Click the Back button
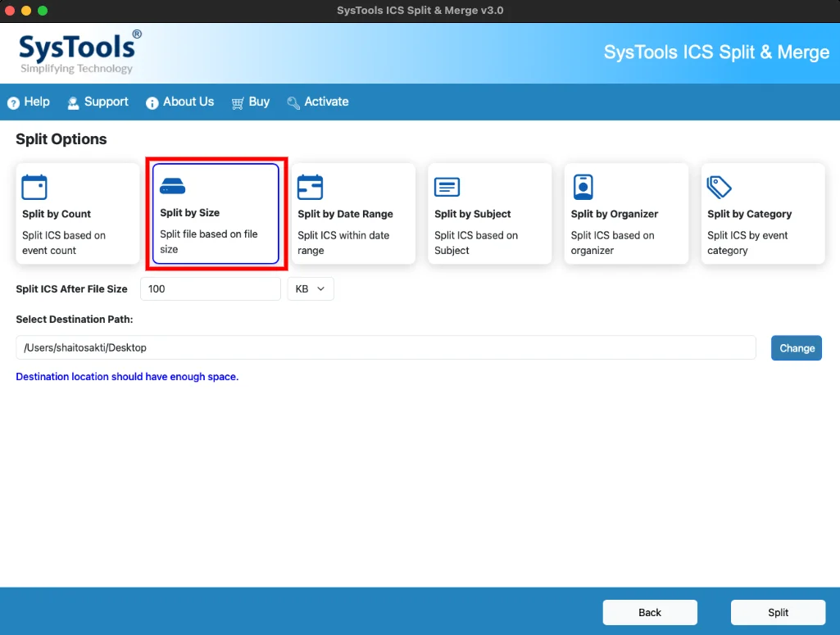 (x=650, y=613)
